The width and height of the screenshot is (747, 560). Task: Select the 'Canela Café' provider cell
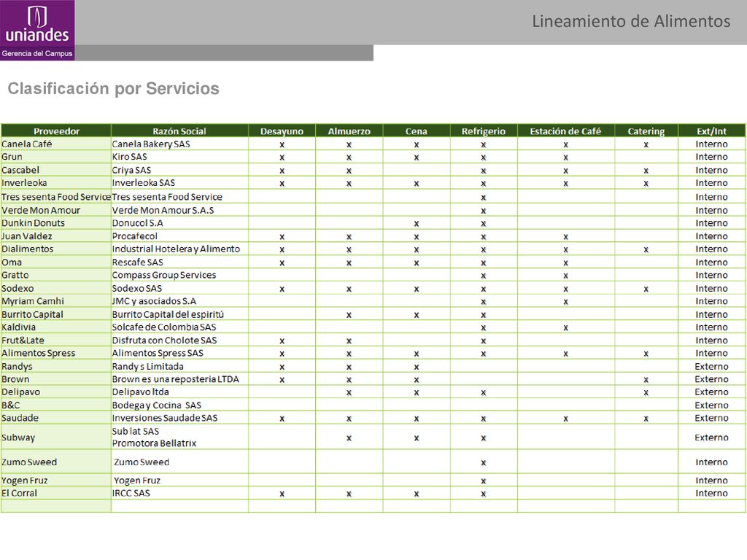point(56,144)
